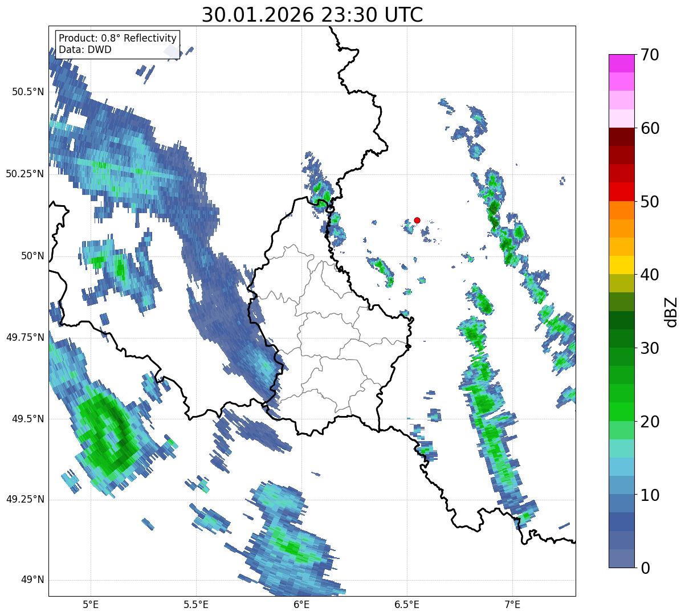
Task: Click the "dBZ" colorbar axis label
Action: point(672,311)
